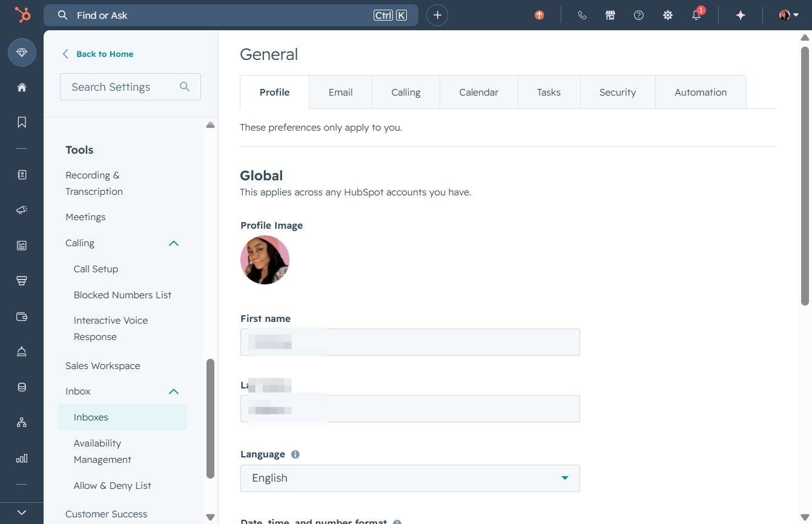Open Sales Workspace settings

(x=103, y=366)
